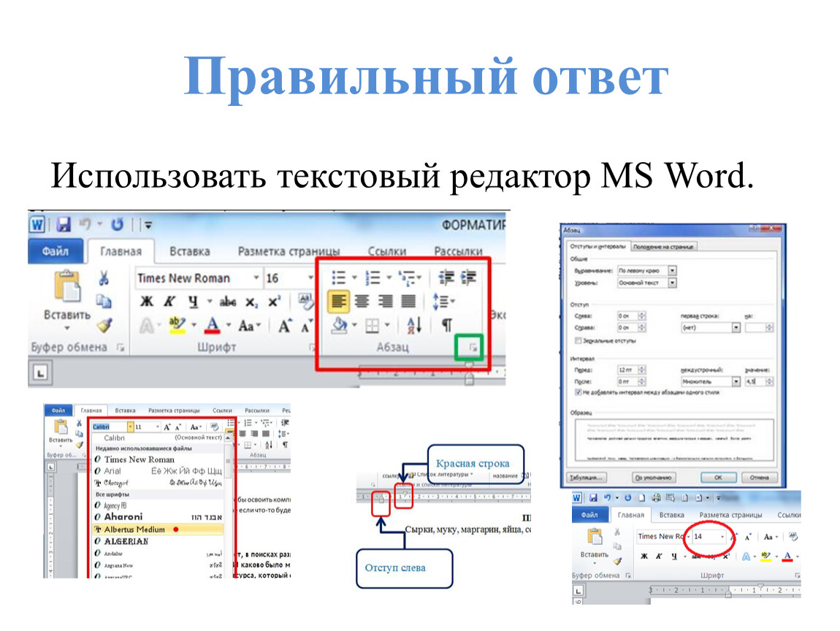Toggle Bold (Ж) in the size-14 ribbon

pyautogui.click(x=644, y=557)
